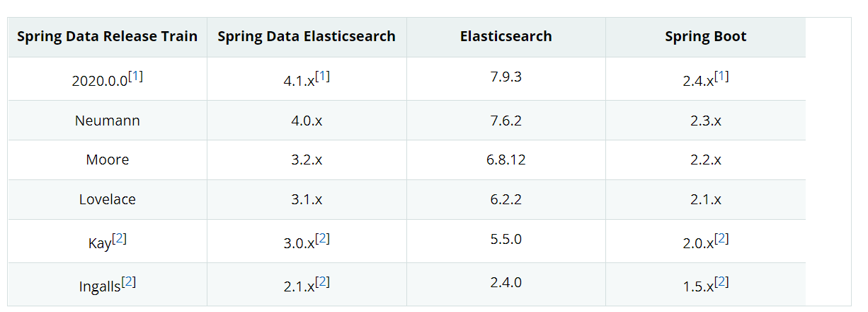This screenshot has width=868, height=312.
Task: Follow the footnote link after 2.0.x
Action: coord(721,239)
